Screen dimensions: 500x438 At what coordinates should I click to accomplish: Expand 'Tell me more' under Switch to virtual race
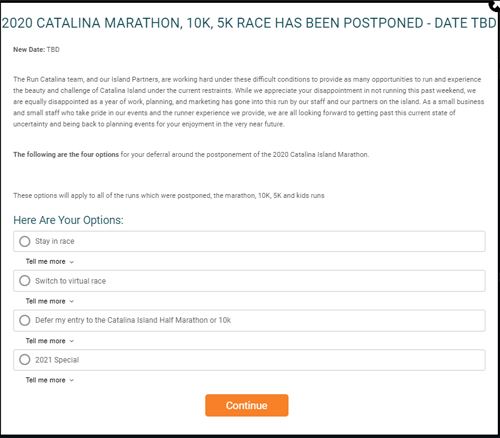click(x=46, y=301)
